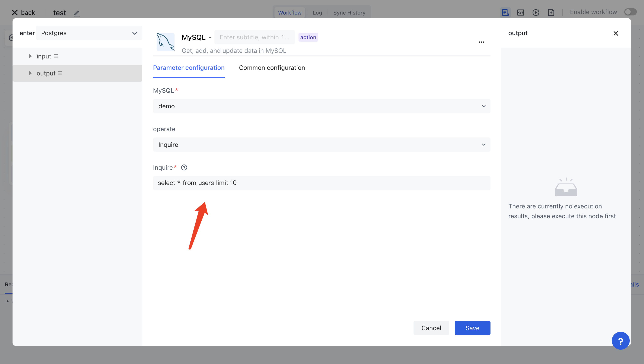
Task: Open the code view icon in toolbar
Action: pos(520,13)
